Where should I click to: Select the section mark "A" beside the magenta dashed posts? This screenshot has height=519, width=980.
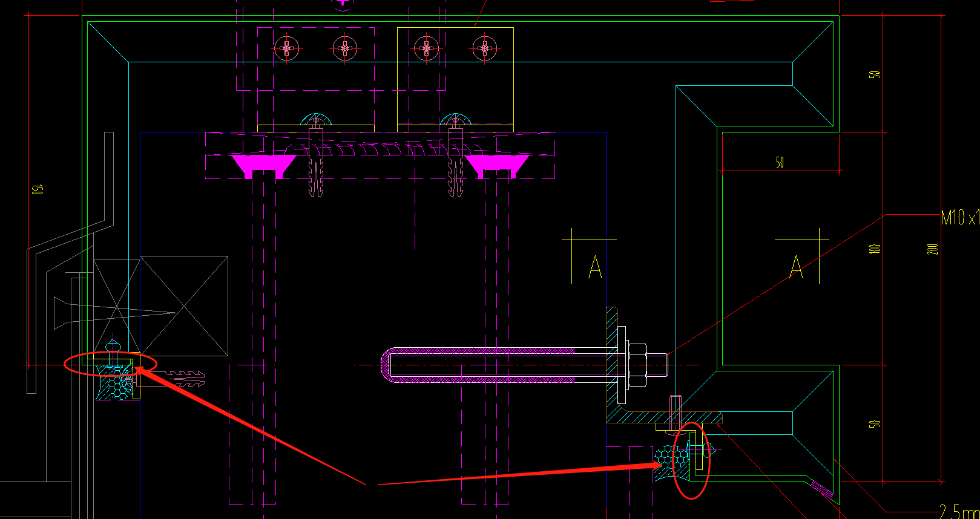(x=595, y=267)
